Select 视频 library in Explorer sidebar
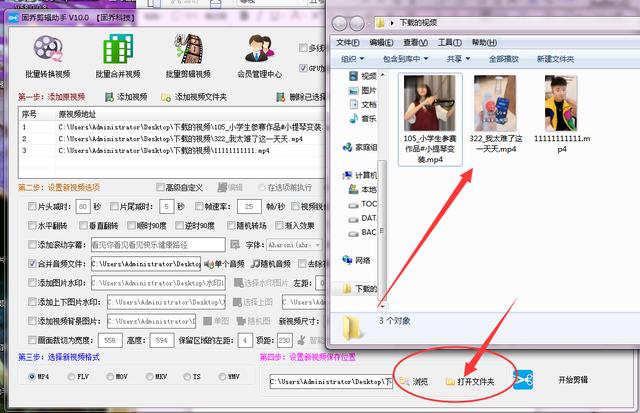 [x=363, y=76]
